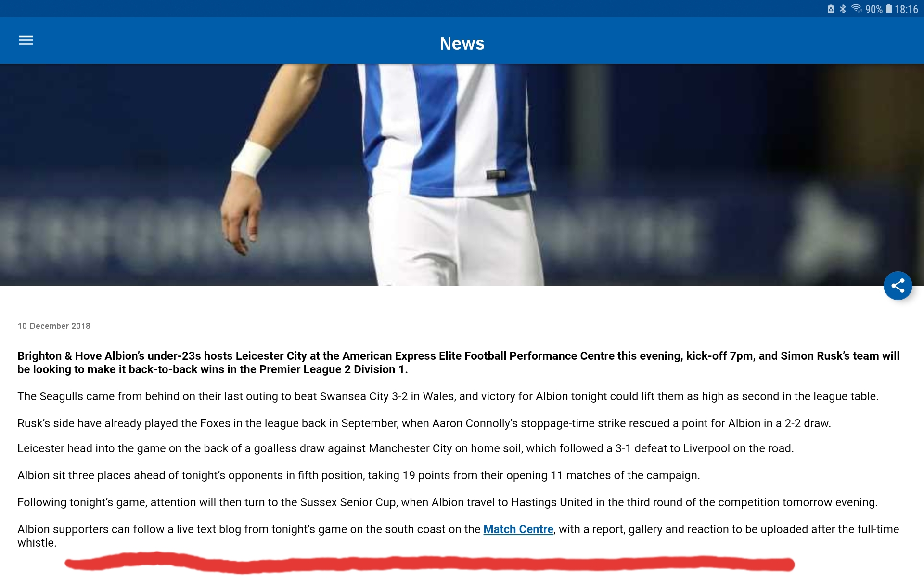Open the hamburger navigation menu
Viewport: 924px width, 578px height.
coord(26,40)
